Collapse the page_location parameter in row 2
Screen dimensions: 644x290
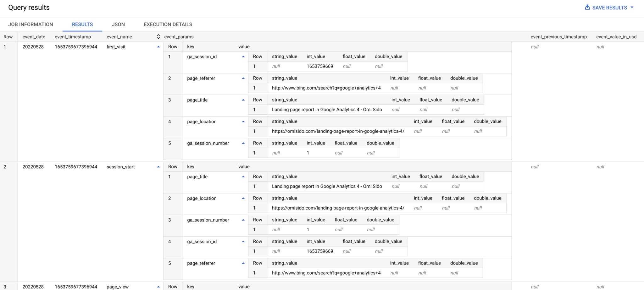tap(243, 198)
